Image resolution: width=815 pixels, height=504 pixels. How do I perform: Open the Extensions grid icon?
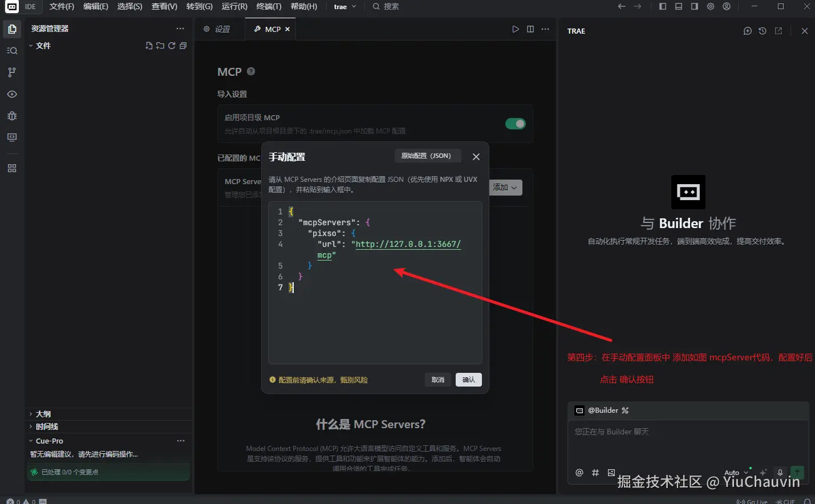(12, 168)
